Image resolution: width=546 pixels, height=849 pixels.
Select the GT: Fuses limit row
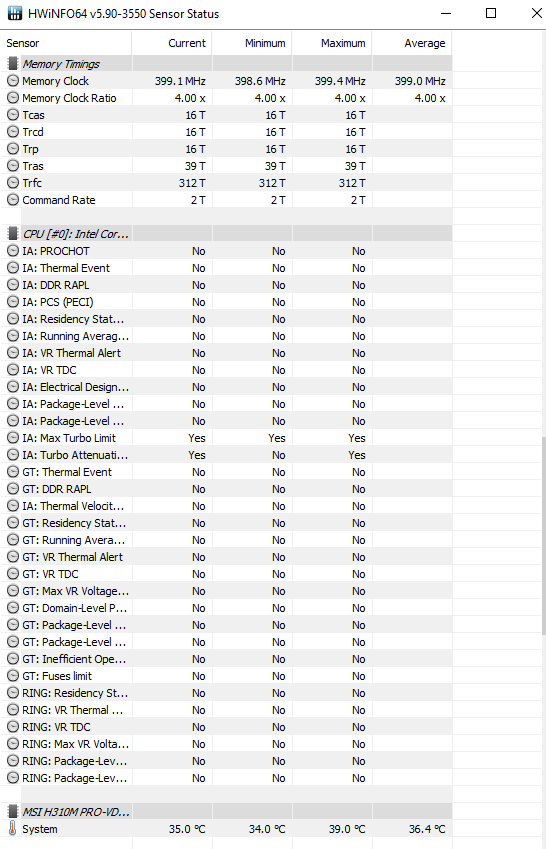click(x=226, y=676)
